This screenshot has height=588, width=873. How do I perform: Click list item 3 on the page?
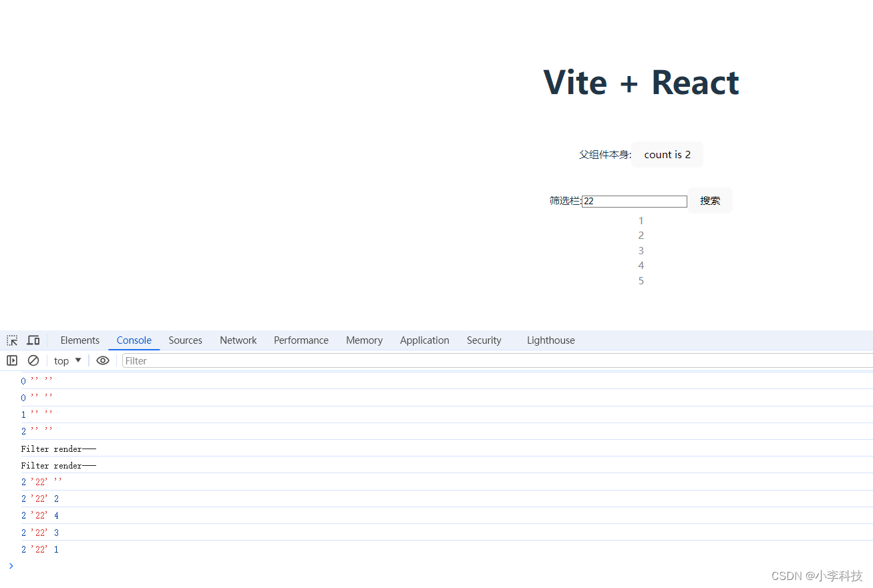641,251
